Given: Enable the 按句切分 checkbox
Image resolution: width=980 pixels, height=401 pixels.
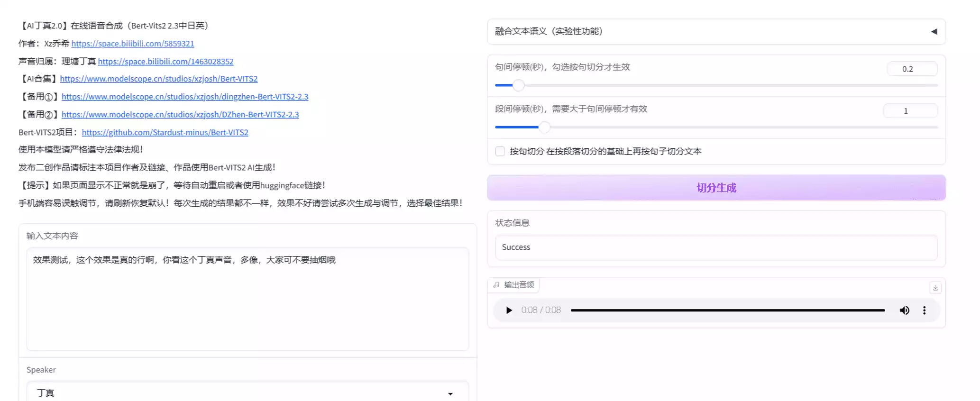Looking at the screenshot, I should [x=500, y=151].
